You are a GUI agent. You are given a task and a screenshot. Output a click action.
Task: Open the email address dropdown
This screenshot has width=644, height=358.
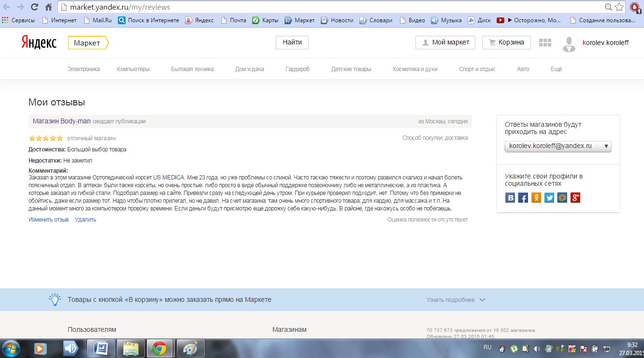pos(558,146)
